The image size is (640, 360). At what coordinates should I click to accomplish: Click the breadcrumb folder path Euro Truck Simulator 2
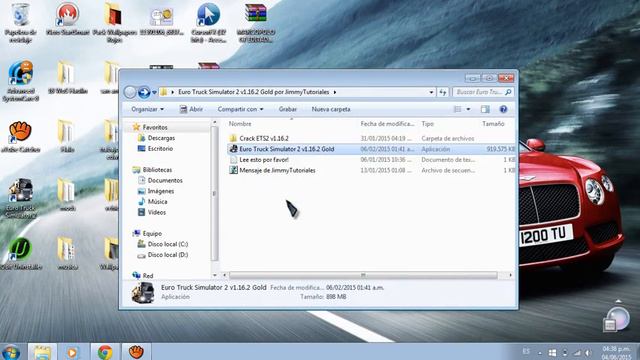(x=253, y=92)
